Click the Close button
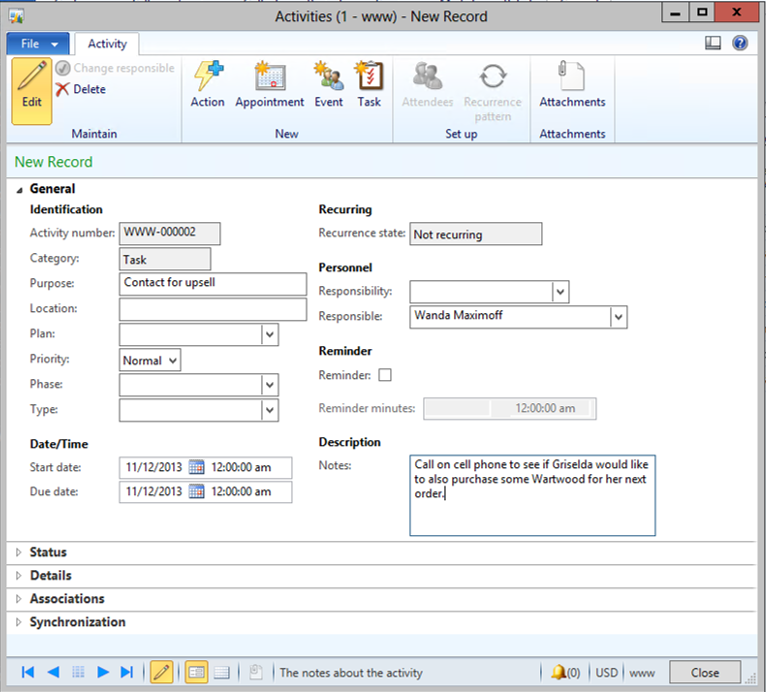This screenshot has width=766, height=692. coord(705,672)
